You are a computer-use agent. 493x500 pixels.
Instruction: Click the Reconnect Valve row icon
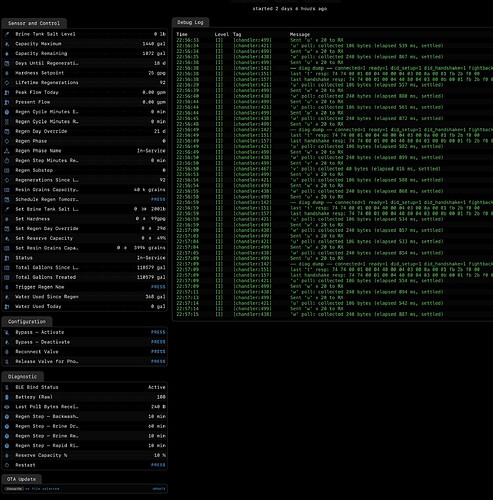[7, 352]
